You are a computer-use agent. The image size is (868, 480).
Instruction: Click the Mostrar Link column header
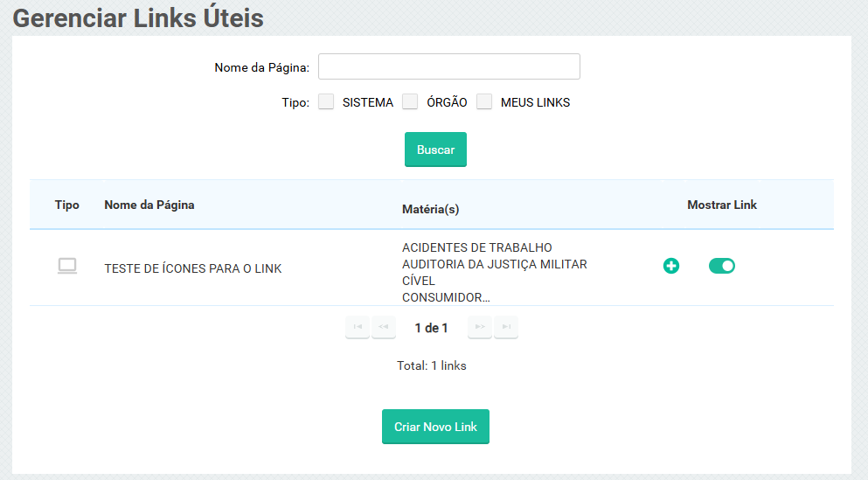[722, 205]
